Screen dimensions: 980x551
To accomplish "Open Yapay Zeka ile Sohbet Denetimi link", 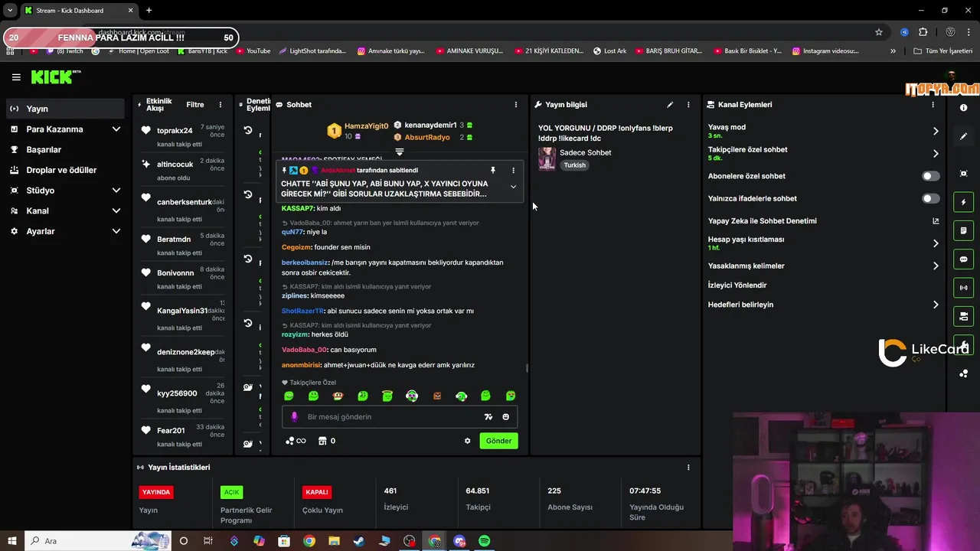I will point(823,221).
